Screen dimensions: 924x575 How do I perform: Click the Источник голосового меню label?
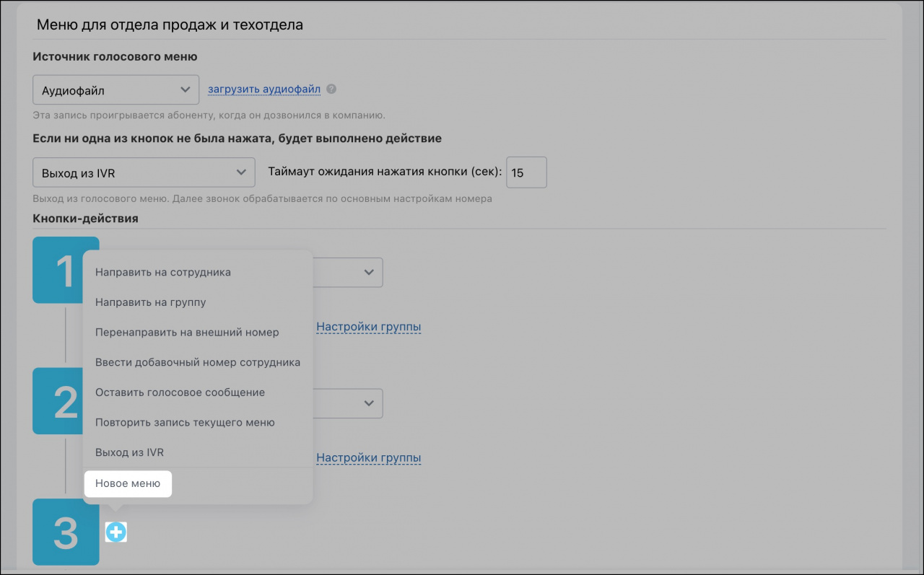tap(115, 56)
